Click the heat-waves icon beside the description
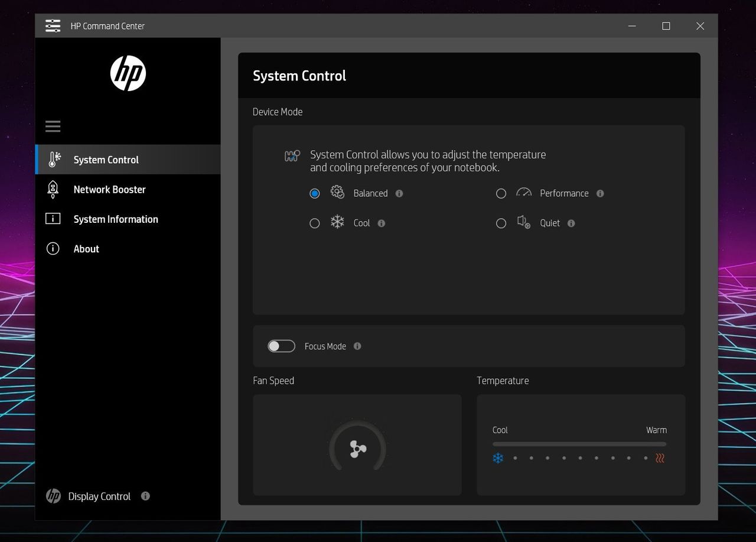The image size is (756, 542). (x=292, y=156)
